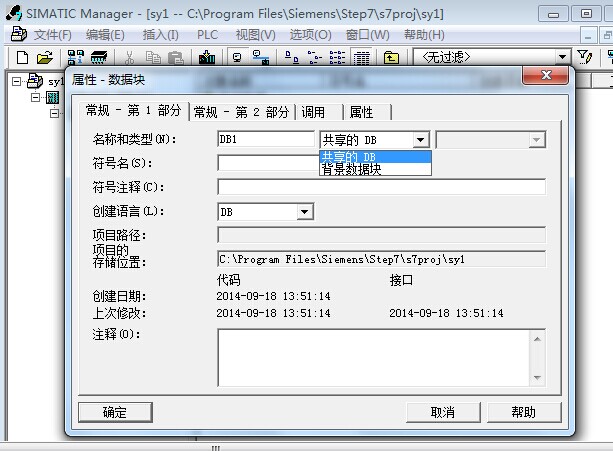The height and width of the screenshot is (451, 613).
Task: Collapse the station tree node
Action: [x=36, y=97]
